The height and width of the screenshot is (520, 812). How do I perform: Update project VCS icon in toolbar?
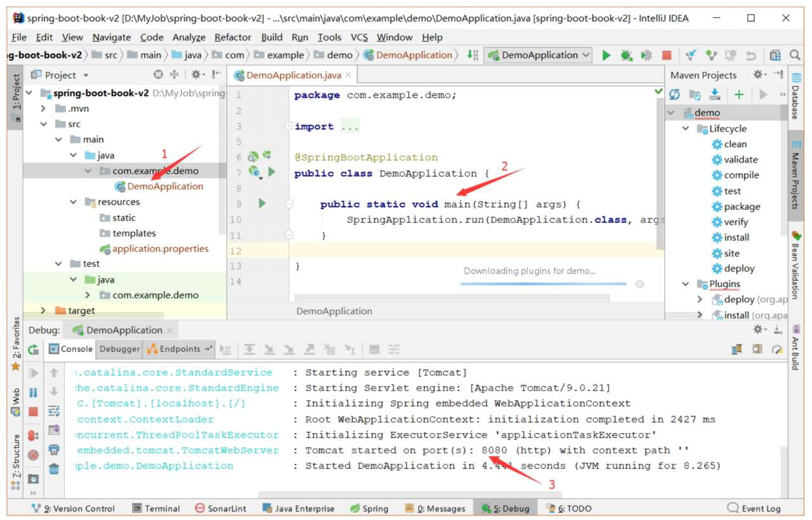(691, 55)
